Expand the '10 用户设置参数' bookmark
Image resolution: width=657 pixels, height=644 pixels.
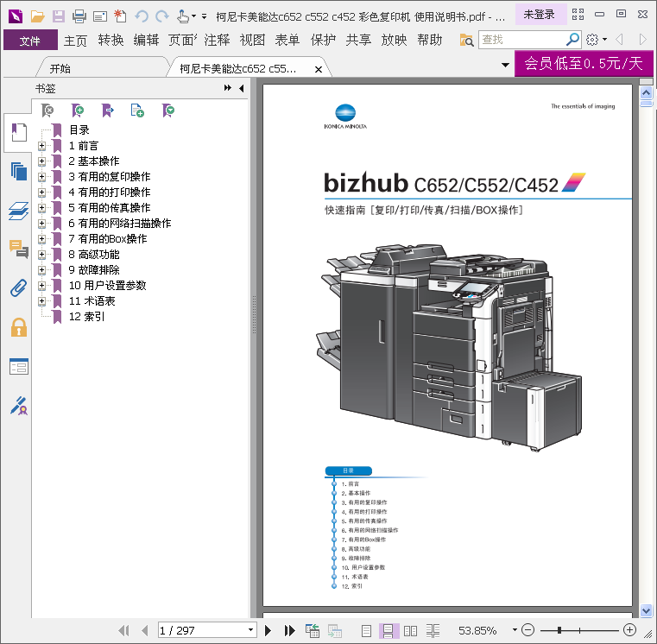tap(42, 286)
